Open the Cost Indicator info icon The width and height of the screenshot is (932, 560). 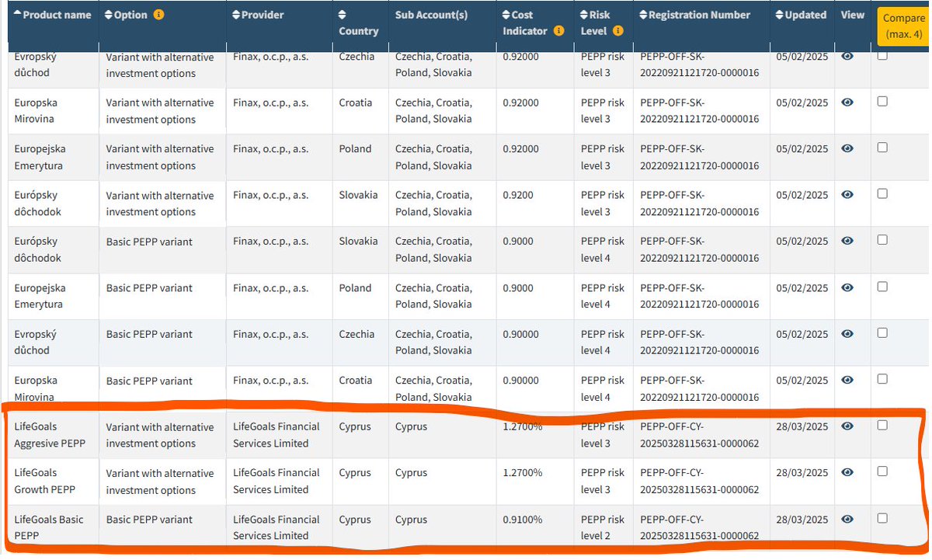pyautogui.click(x=558, y=31)
